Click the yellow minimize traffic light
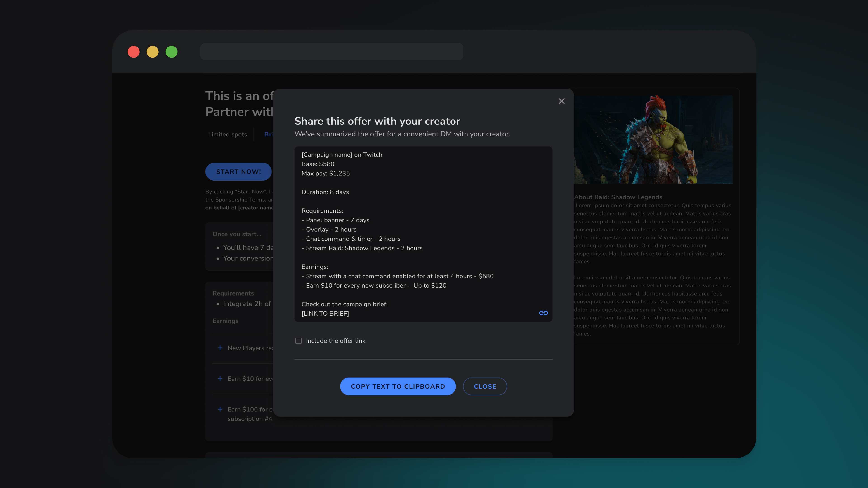 pyautogui.click(x=153, y=52)
